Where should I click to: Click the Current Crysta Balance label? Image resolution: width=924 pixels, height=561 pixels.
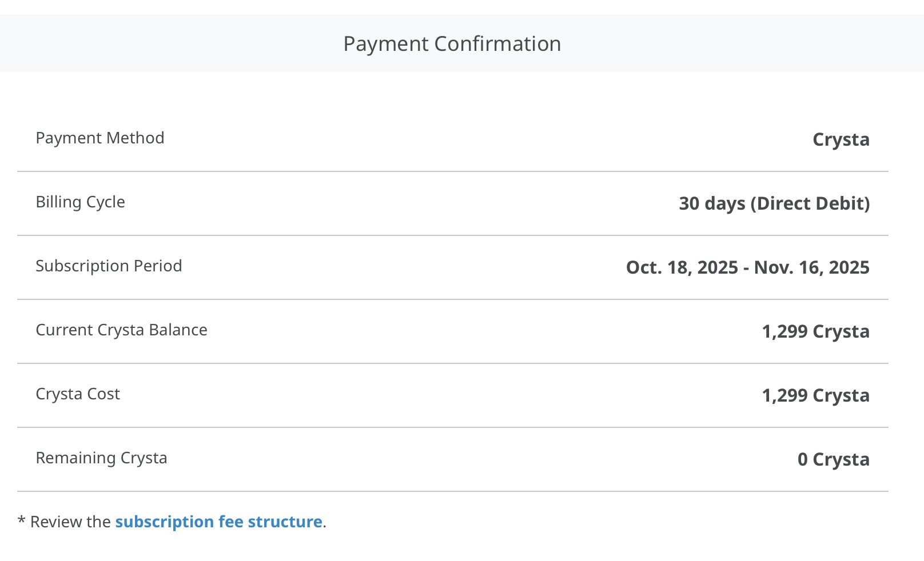click(121, 330)
